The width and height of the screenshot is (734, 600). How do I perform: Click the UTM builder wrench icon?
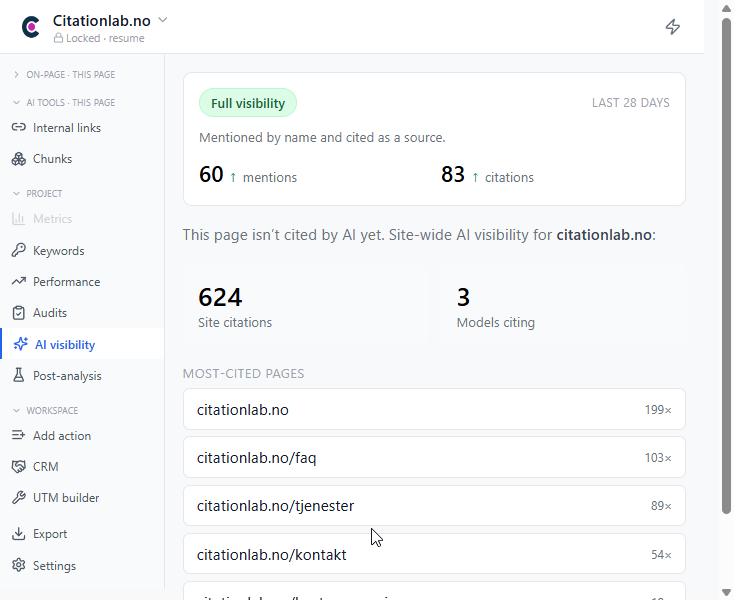pos(19,498)
